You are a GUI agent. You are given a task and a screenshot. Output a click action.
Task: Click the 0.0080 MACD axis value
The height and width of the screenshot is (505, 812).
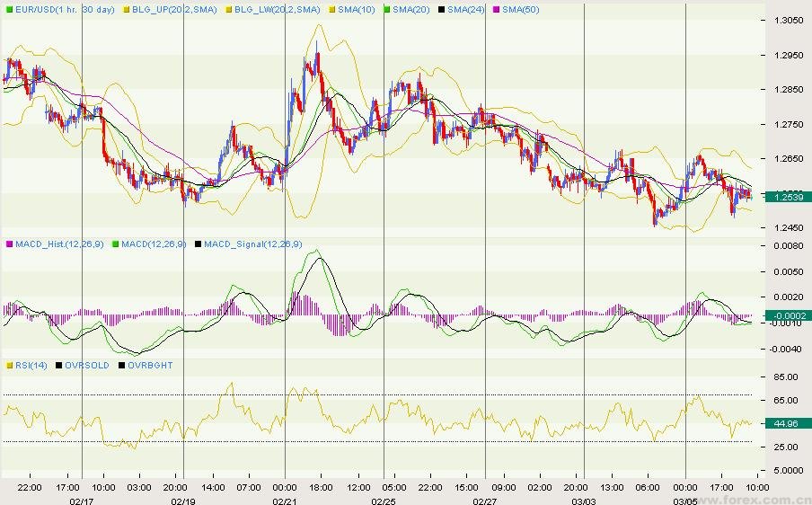[x=789, y=245]
